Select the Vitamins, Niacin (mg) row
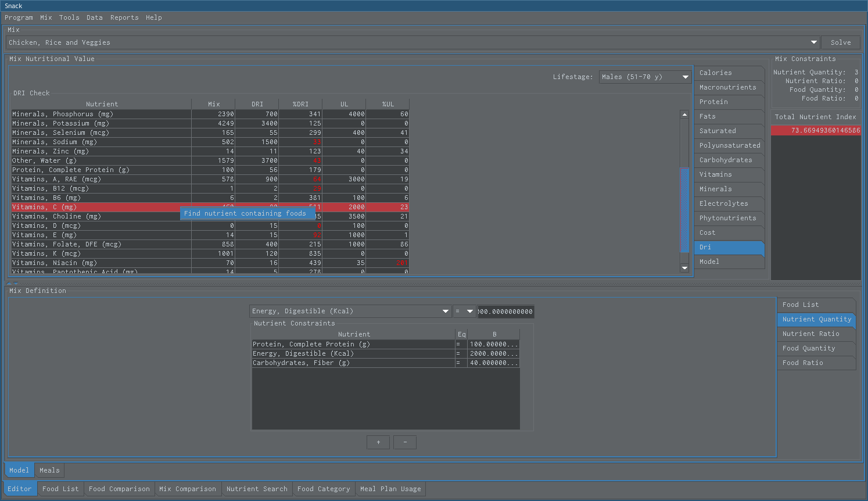The height and width of the screenshot is (501, 868). click(x=210, y=263)
